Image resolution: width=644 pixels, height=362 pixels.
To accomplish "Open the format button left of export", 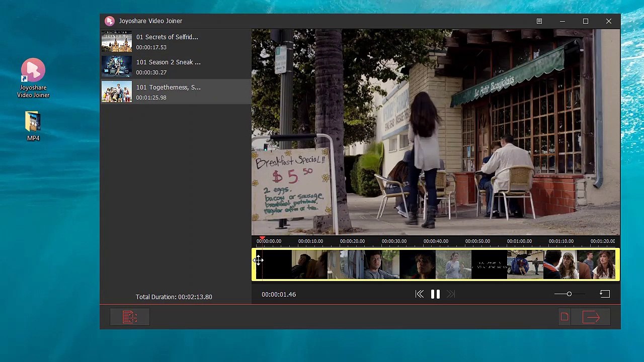I will point(565,317).
